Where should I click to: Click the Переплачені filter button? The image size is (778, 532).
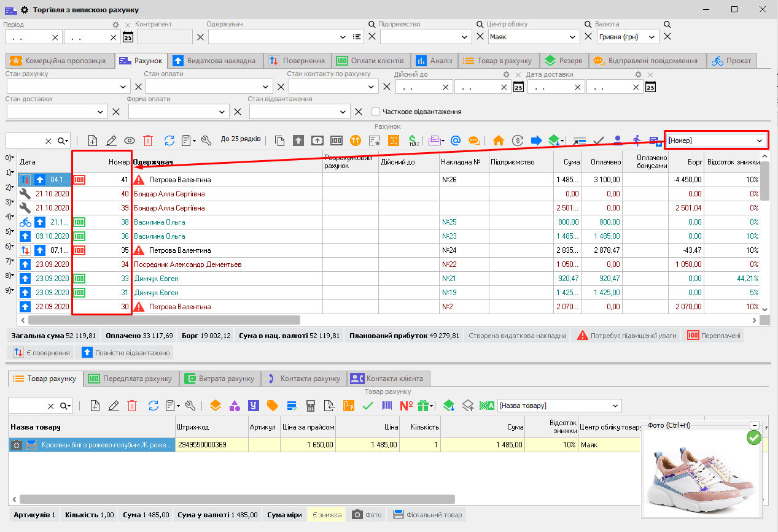pyautogui.click(x=714, y=336)
